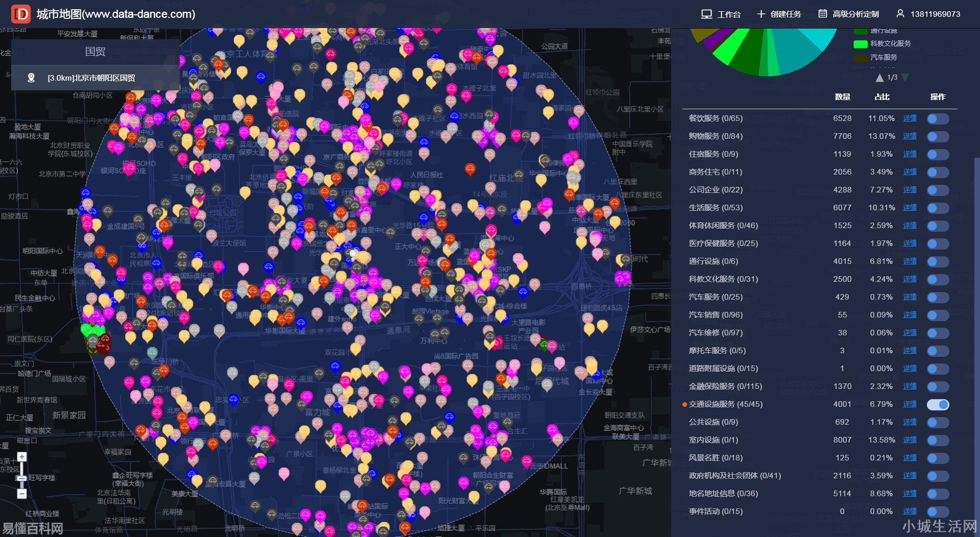The height and width of the screenshot is (537, 980).
Task: Open 详情 link for 汽车维修
Action: pyautogui.click(x=910, y=333)
